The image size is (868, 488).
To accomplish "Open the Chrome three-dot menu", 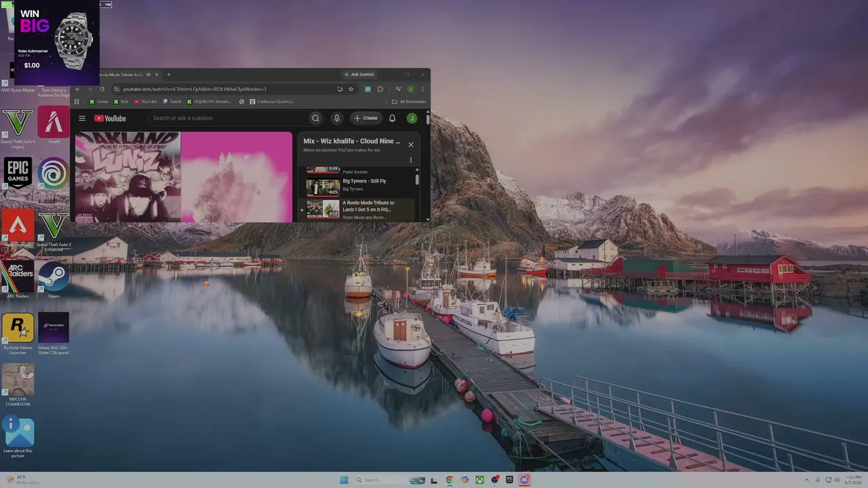I will (x=422, y=89).
